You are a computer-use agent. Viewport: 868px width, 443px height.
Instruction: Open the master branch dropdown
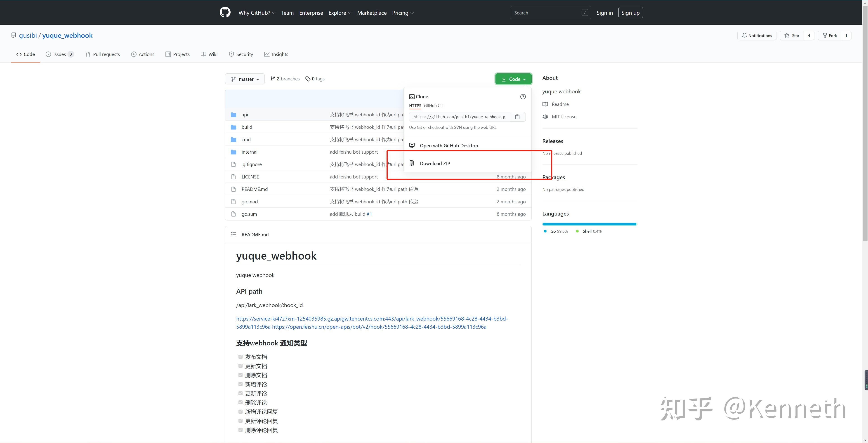pos(245,79)
